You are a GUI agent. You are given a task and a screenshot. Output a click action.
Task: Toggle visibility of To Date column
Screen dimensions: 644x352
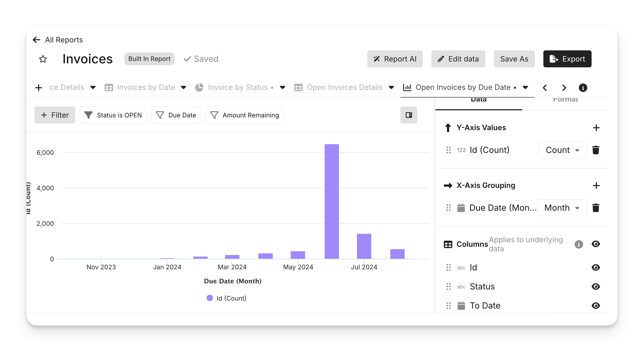point(596,306)
